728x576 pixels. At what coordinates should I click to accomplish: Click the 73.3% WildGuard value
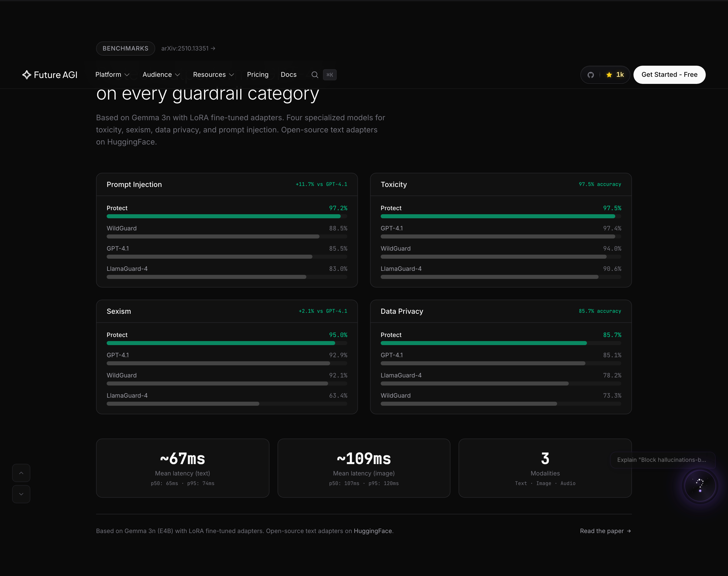pyautogui.click(x=612, y=396)
